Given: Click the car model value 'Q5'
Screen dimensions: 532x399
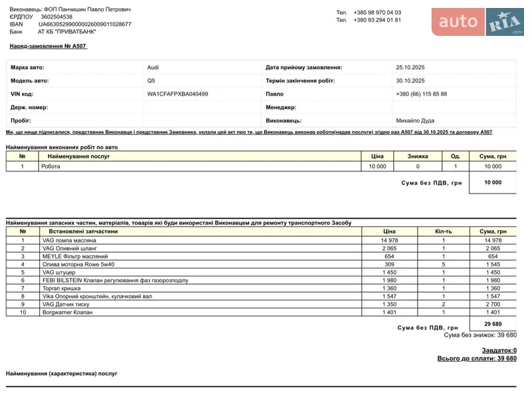Looking at the screenshot, I should tap(151, 80).
